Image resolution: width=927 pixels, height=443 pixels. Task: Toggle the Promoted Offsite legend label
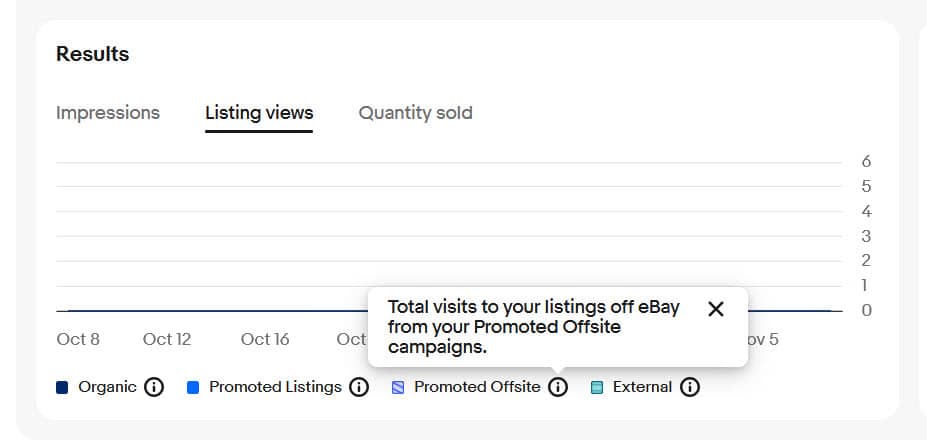pyautogui.click(x=477, y=387)
